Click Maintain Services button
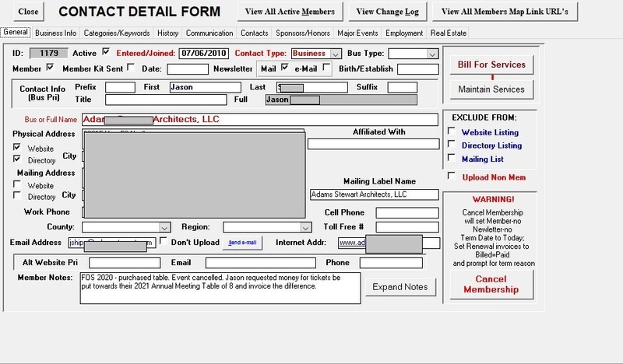 tap(491, 89)
